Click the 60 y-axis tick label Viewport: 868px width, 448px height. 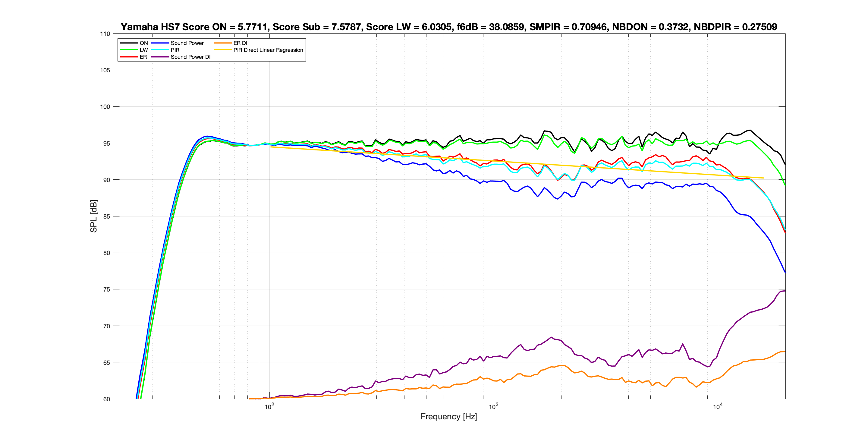[x=106, y=399]
